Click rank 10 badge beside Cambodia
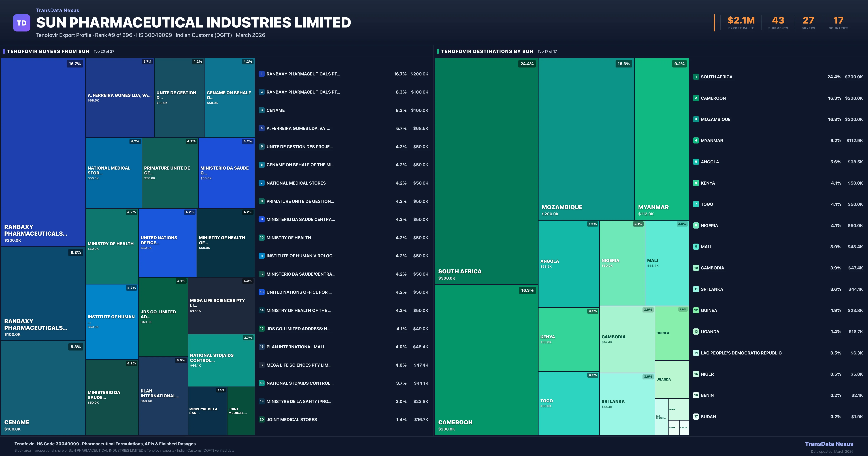The height and width of the screenshot is (456, 868). point(696,268)
